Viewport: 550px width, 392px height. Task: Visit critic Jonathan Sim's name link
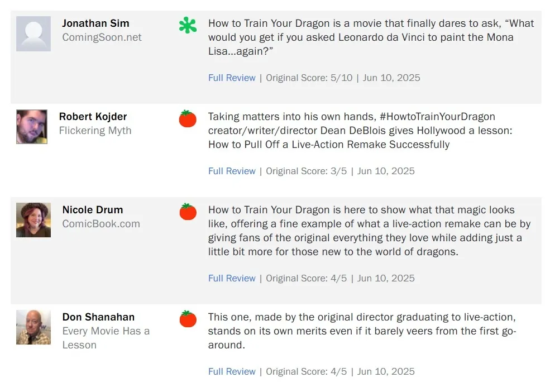(95, 23)
